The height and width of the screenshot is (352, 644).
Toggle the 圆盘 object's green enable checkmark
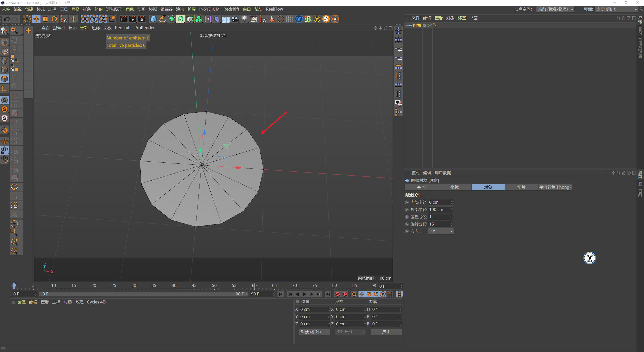coord(431,25)
